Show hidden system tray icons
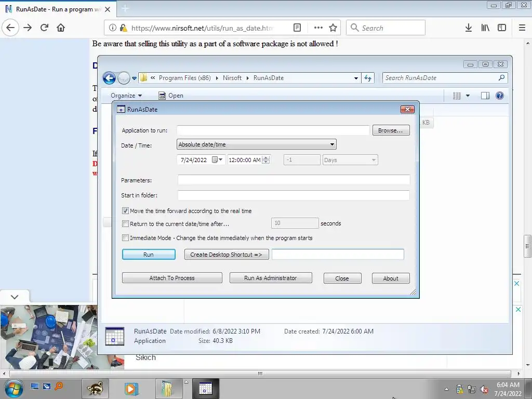This screenshot has width=532, height=399. click(446, 390)
